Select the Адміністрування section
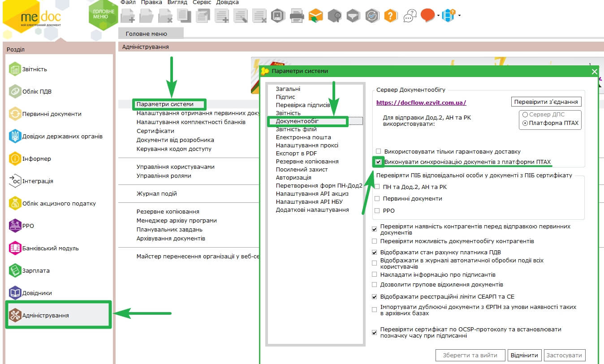604x364 pixels. (x=58, y=315)
